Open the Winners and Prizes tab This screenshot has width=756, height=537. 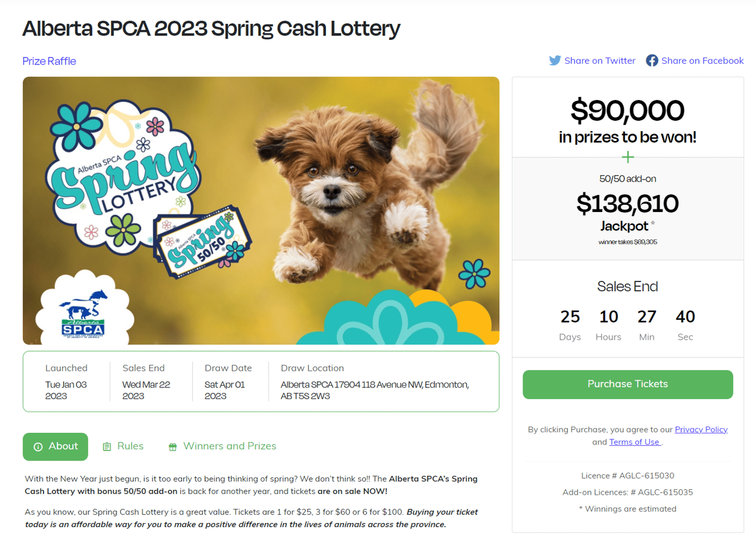coord(230,446)
